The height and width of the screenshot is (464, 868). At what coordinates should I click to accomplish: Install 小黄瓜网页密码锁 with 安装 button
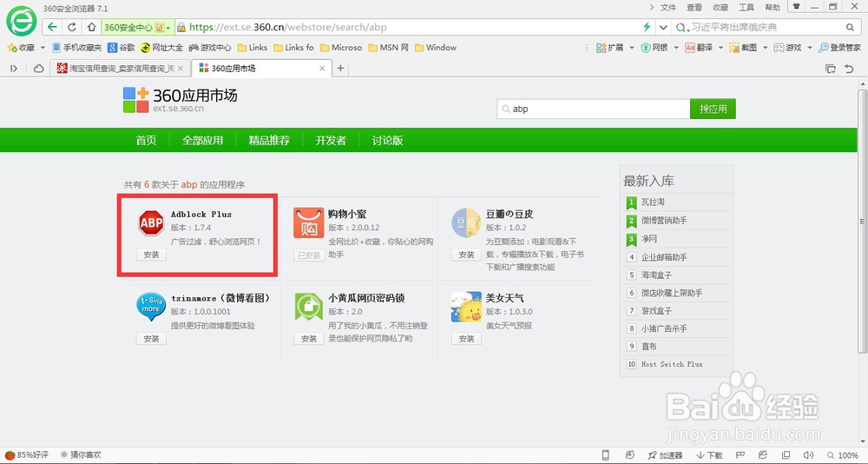(309, 339)
